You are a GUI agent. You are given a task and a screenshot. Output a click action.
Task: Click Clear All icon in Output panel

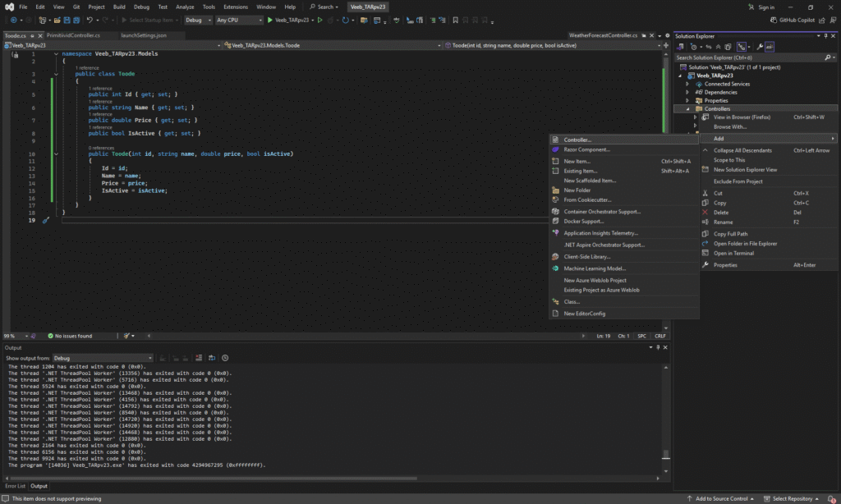click(x=200, y=358)
